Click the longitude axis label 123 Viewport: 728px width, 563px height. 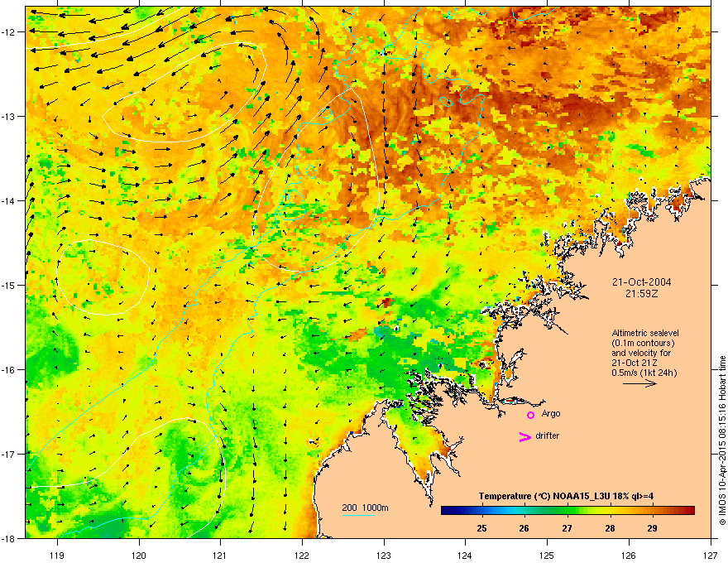point(384,555)
